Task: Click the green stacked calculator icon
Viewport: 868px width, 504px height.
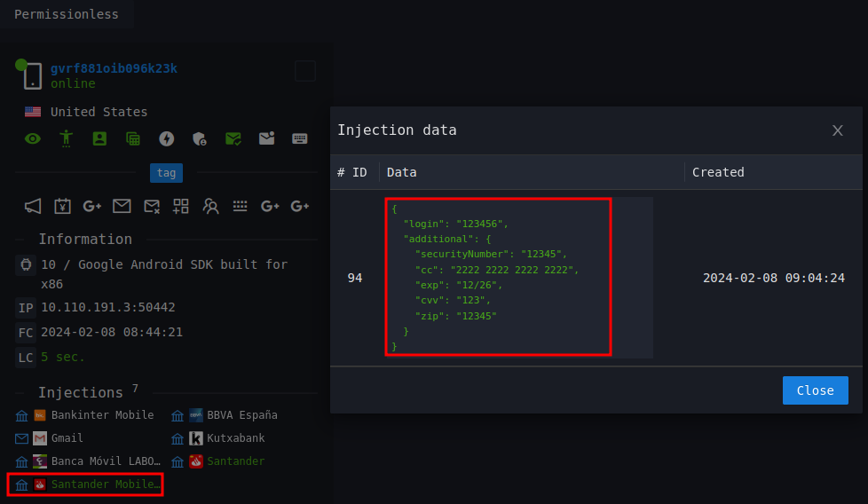Action: click(133, 138)
